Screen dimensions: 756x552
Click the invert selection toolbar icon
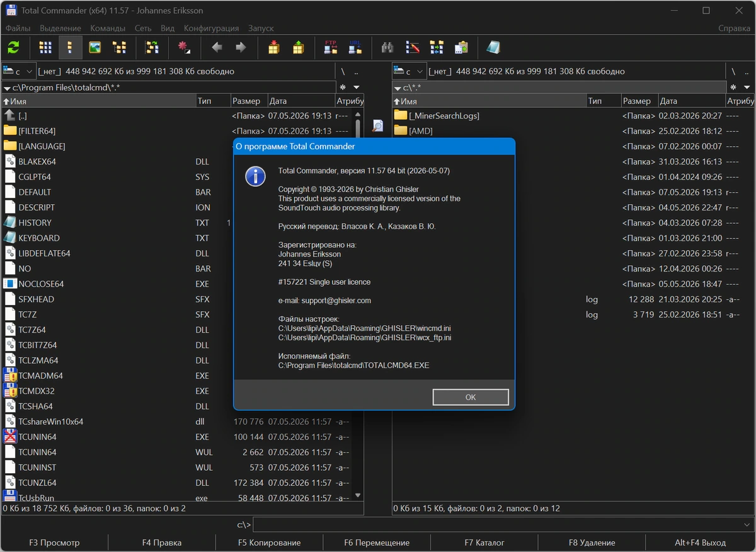point(152,47)
